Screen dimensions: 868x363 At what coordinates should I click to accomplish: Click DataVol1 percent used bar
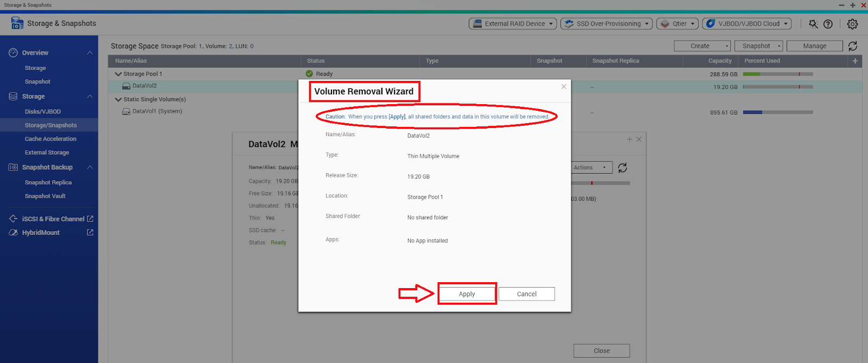[777, 112]
